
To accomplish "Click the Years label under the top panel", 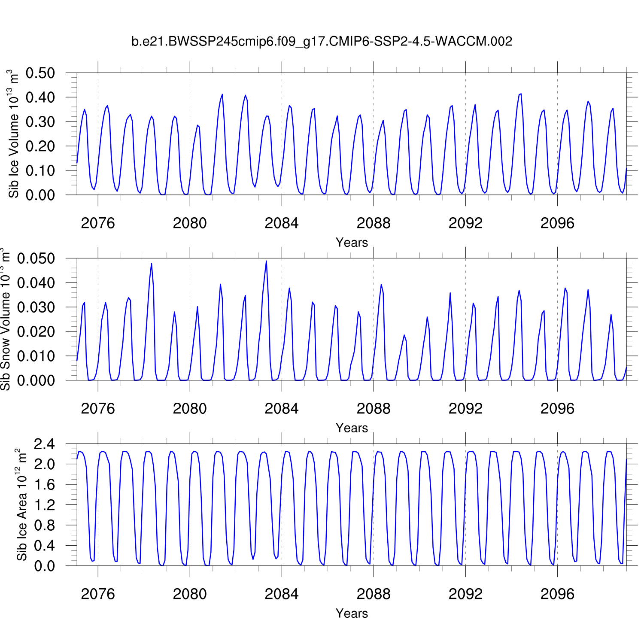I will [x=352, y=243].
